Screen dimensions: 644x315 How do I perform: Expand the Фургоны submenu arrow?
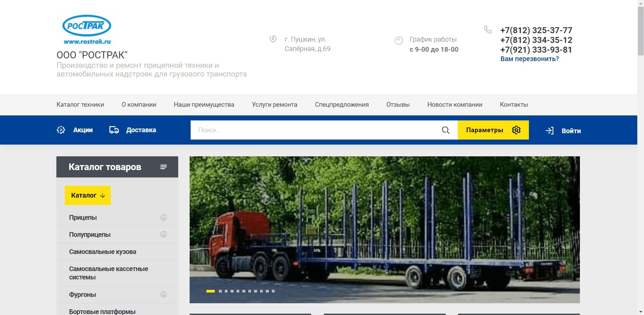[163, 295]
